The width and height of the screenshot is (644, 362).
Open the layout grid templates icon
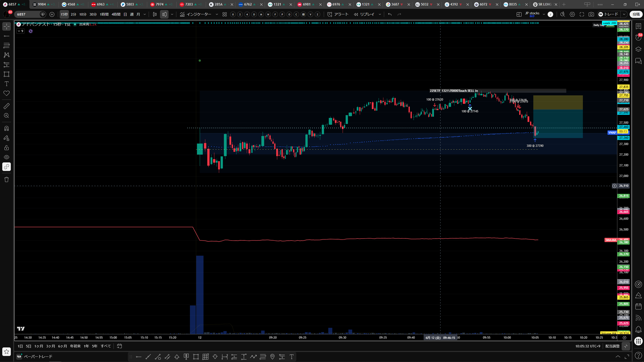click(x=225, y=14)
